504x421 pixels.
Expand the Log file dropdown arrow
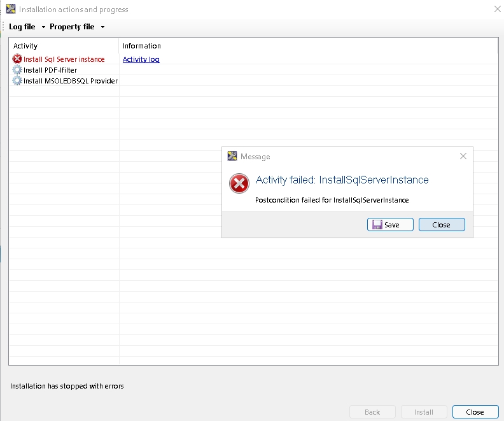[x=43, y=27]
